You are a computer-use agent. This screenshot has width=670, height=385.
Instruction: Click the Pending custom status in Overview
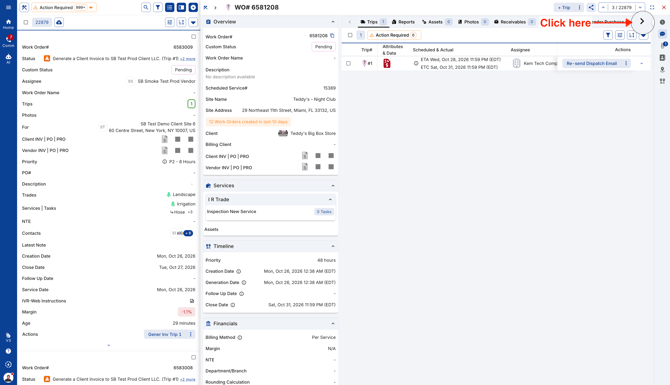(x=323, y=47)
